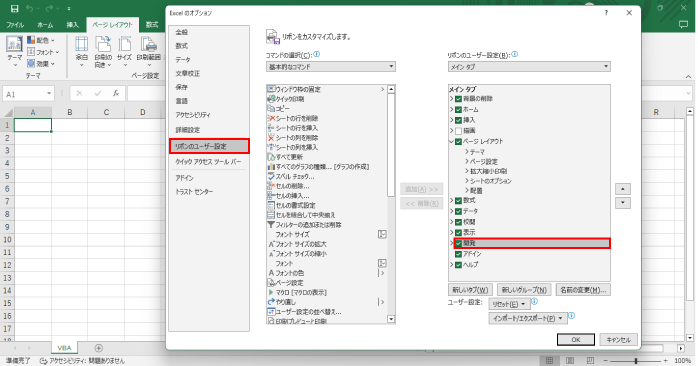Select the シートの列を削除 command icon
Image resolution: width=698 pixels, height=366 pixels.
[x=271, y=138]
